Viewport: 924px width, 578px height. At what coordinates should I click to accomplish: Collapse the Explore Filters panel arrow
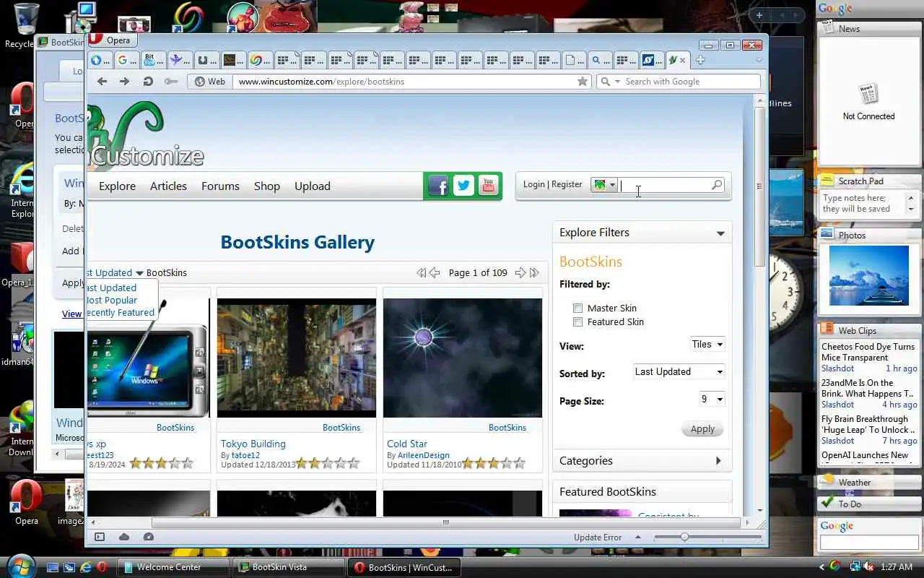pyautogui.click(x=720, y=233)
